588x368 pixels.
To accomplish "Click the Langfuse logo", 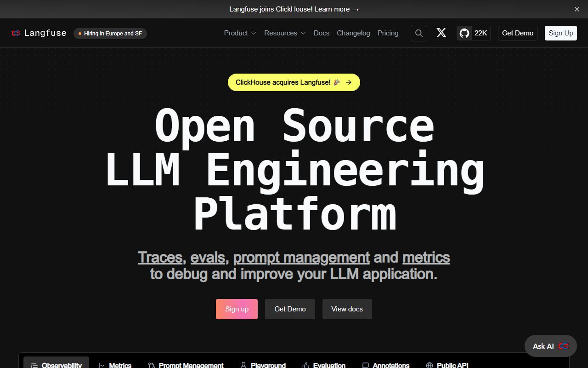I will tap(39, 33).
